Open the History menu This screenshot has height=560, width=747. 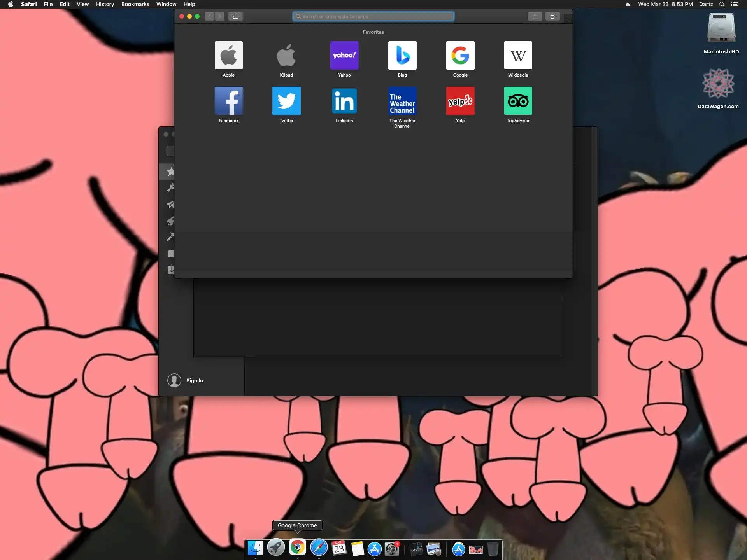point(105,4)
